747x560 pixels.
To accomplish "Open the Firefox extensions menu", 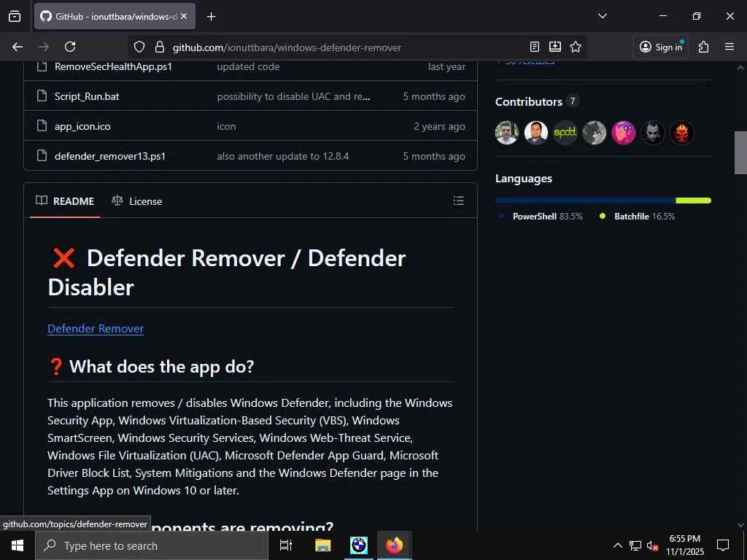I will pyautogui.click(x=704, y=47).
